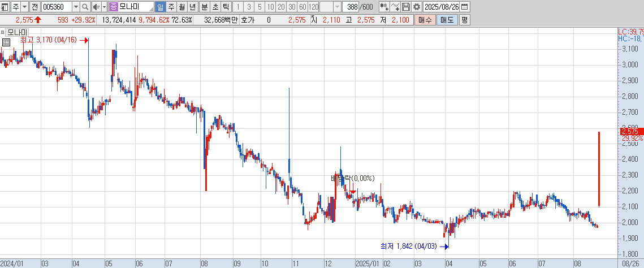Save chart with floppy disk icon
The image size is (644, 268).
406,7
